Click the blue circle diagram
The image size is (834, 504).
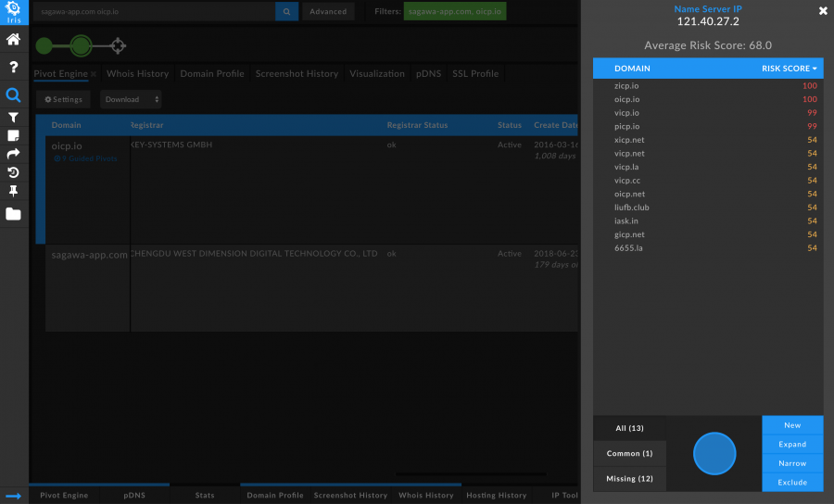(714, 453)
